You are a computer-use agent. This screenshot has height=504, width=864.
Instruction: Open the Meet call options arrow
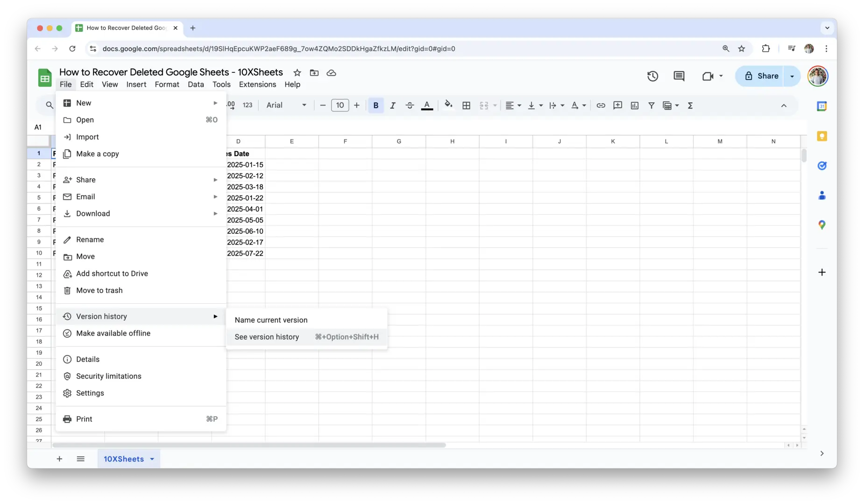(721, 76)
